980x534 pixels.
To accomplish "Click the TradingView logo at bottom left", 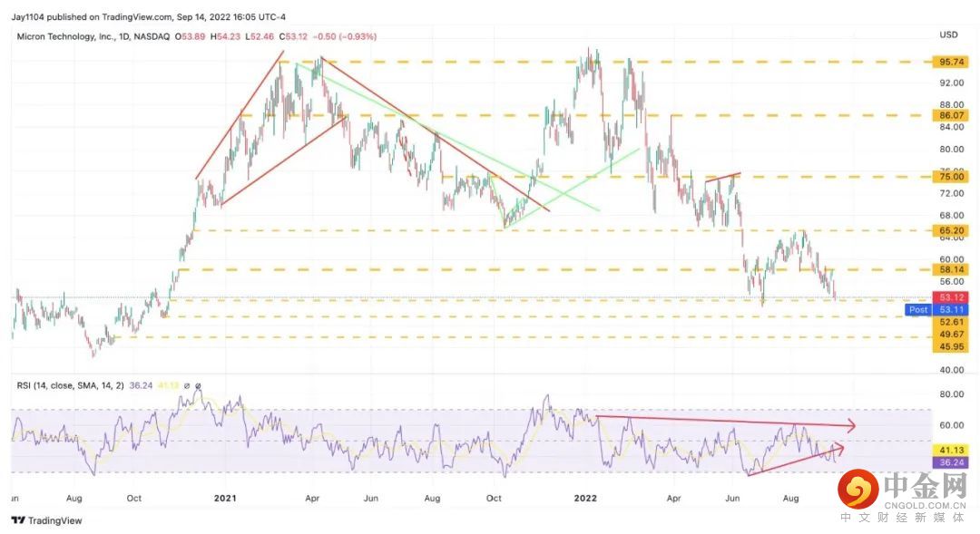I will [47, 520].
